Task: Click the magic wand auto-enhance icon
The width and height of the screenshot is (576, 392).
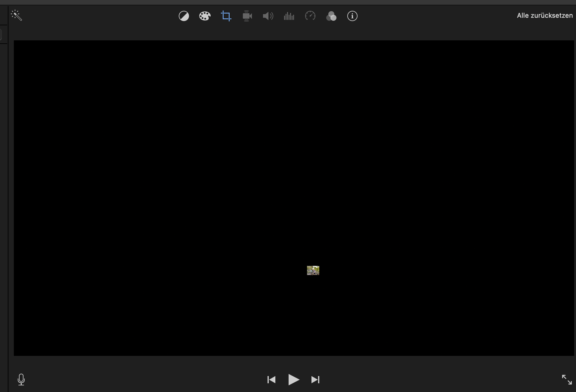Action: tap(17, 15)
